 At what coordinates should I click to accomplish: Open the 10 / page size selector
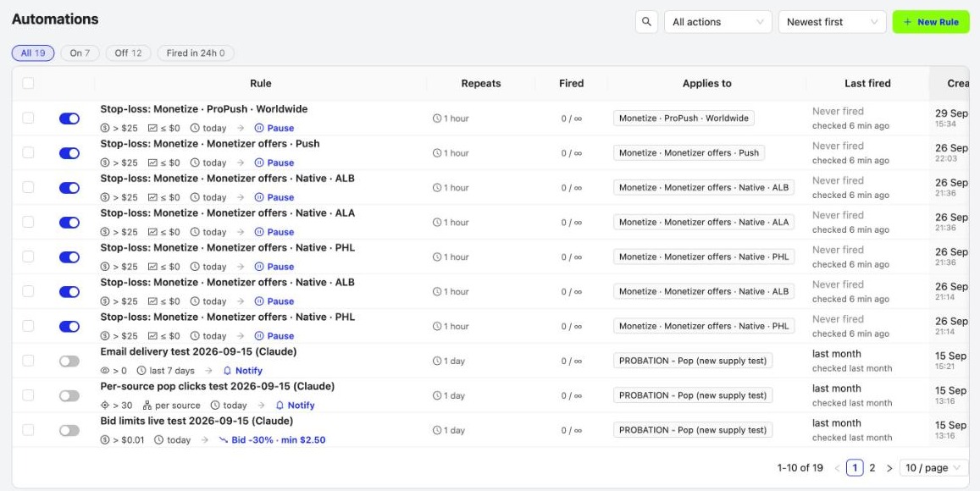933,468
